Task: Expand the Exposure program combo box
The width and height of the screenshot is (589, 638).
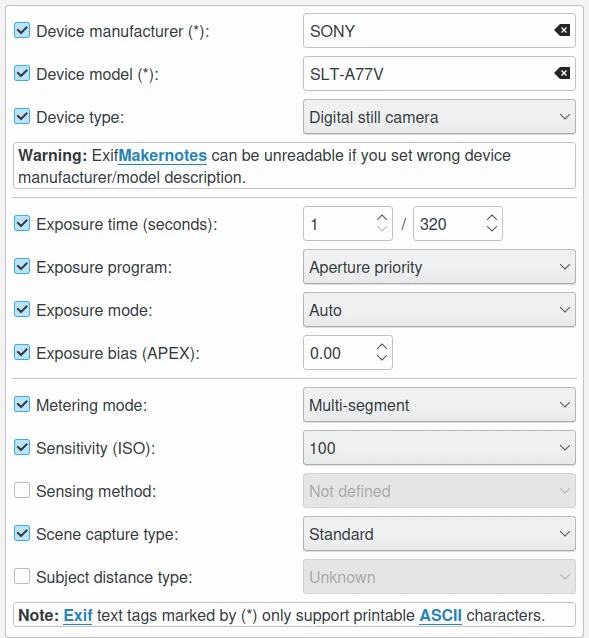Action: click(439, 267)
